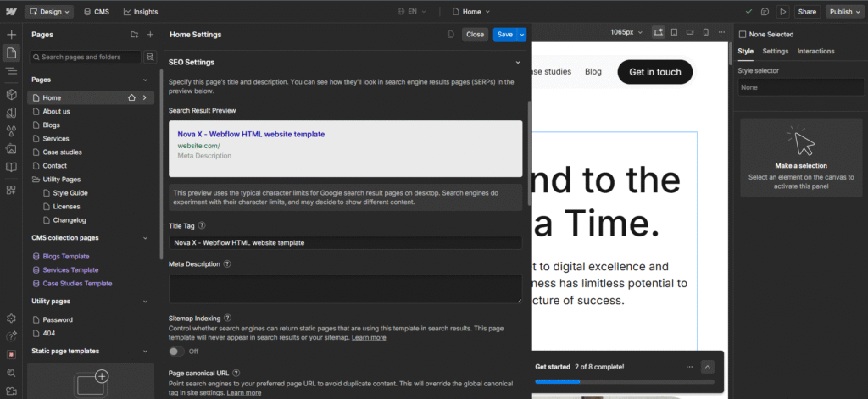This screenshot has height=399, width=868.
Task: Collapse the Pages list section
Action: pos(146,80)
